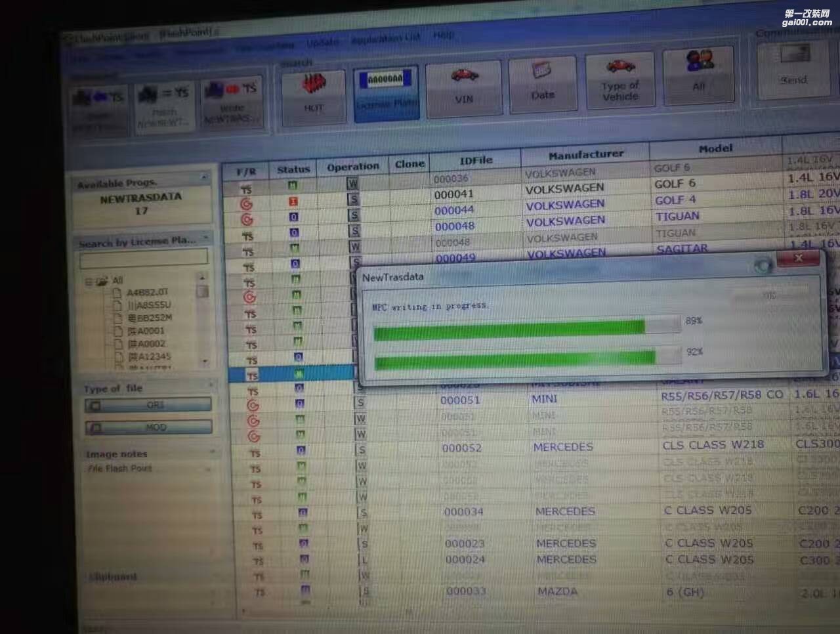
Task: Toggle the ORI file type button
Action: click(148, 405)
